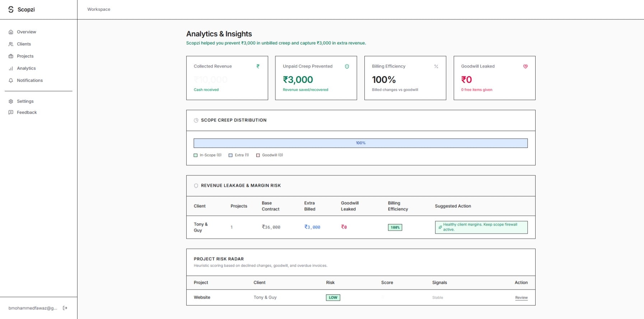Click the rupee icon on Collected Revenue card

point(258,66)
